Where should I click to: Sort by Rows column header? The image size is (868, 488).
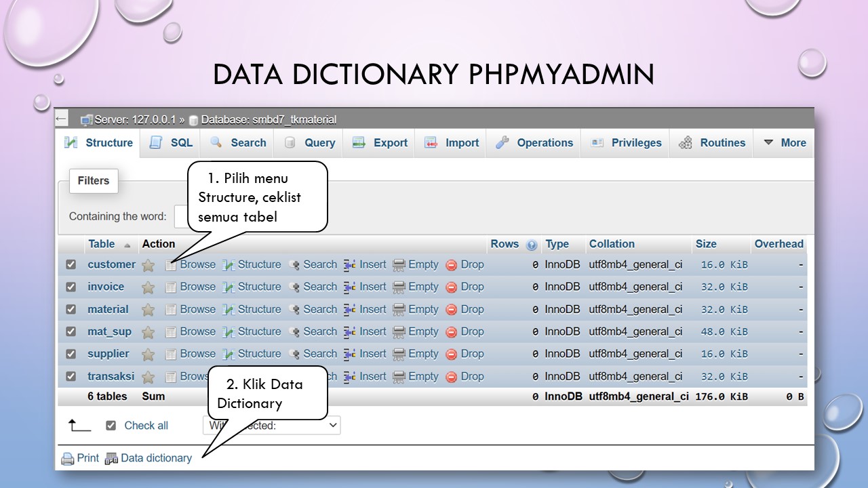pos(505,244)
